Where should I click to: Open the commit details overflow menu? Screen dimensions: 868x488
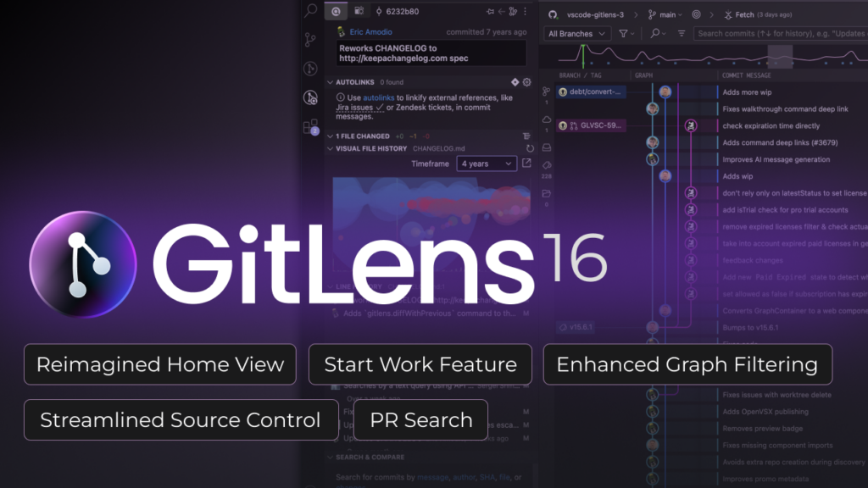pos(525,12)
